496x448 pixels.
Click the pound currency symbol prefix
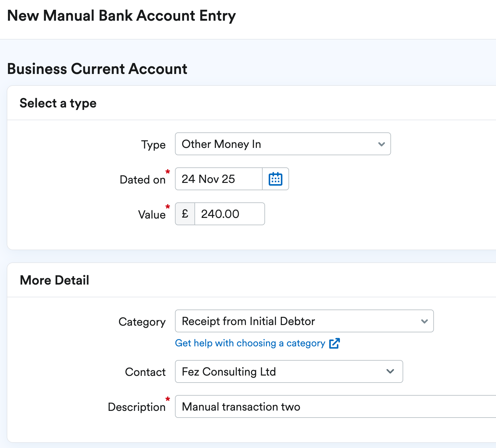pos(185,214)
